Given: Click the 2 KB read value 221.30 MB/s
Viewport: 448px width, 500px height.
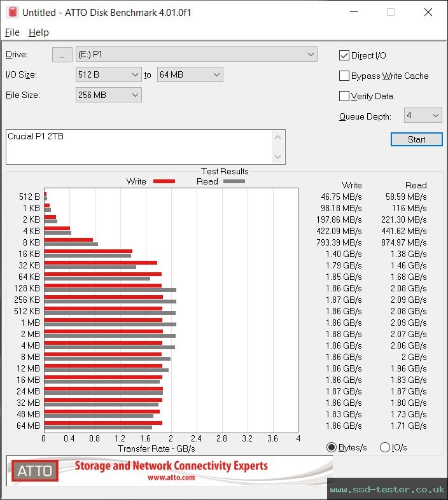Looking at the screenshot, I should (x=403, y=219).
